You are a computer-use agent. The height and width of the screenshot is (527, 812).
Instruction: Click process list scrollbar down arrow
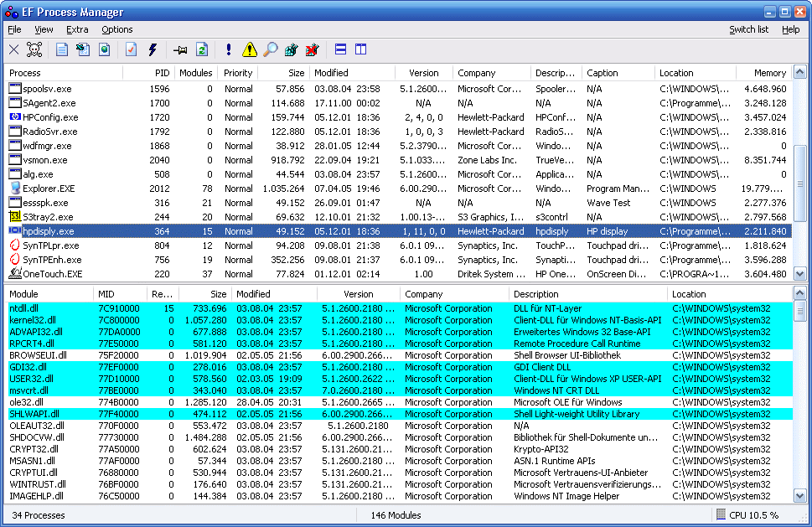pyautogui.click(x=799, y=274)
